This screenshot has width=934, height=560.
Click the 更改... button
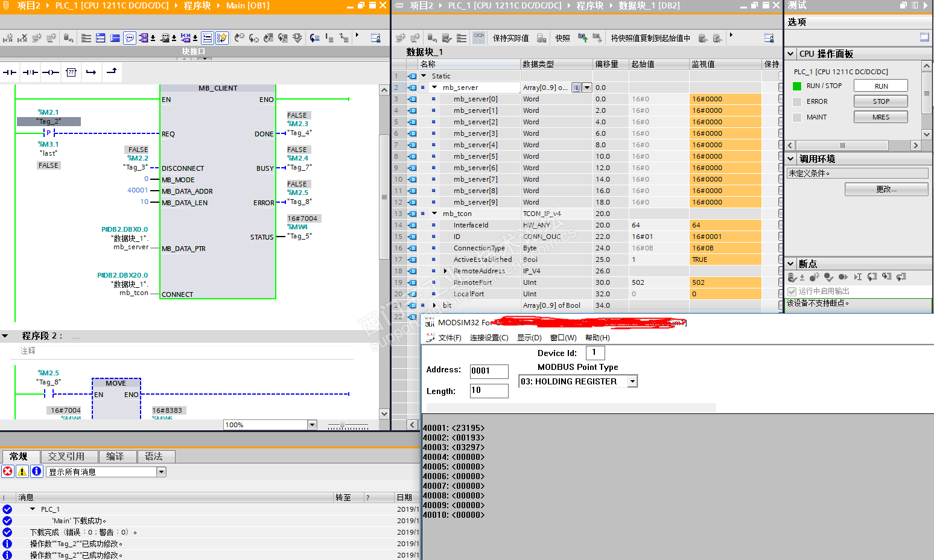886,189
